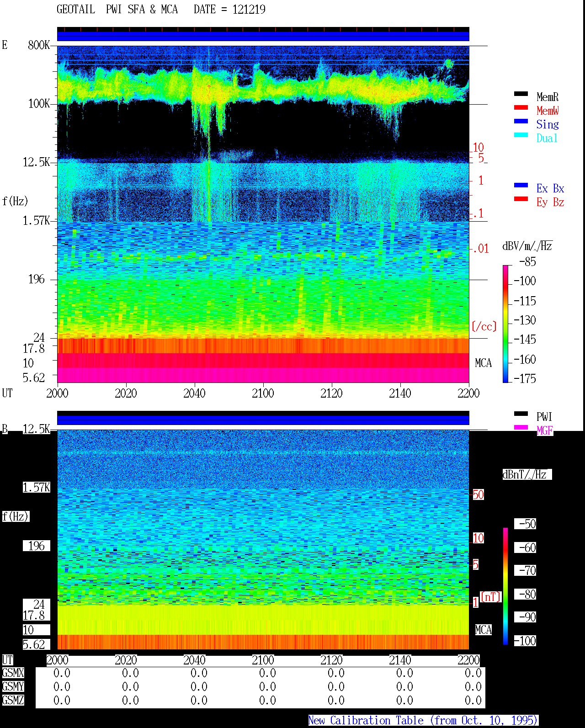
Task: Click the dBnT/√Hz color scale bar
Action: [x=505, y=586]
